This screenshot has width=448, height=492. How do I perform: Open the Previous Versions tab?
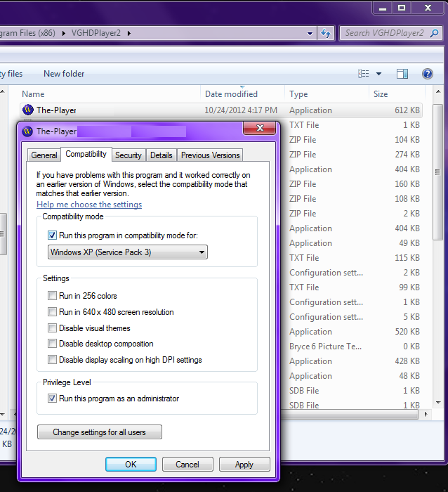click(x=210, y=155)
